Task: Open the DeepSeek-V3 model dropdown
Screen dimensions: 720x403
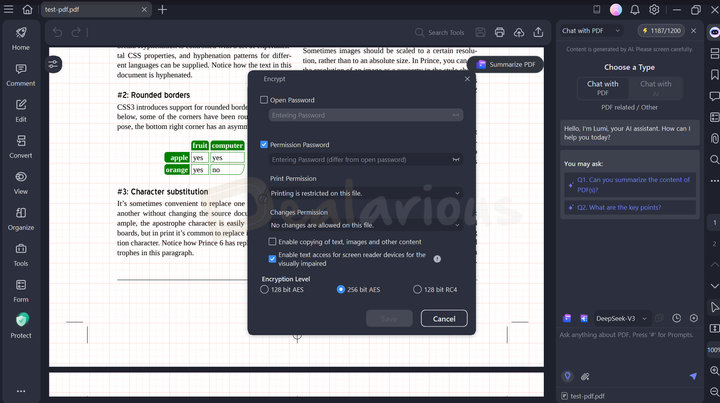Action: coord(621,318)
